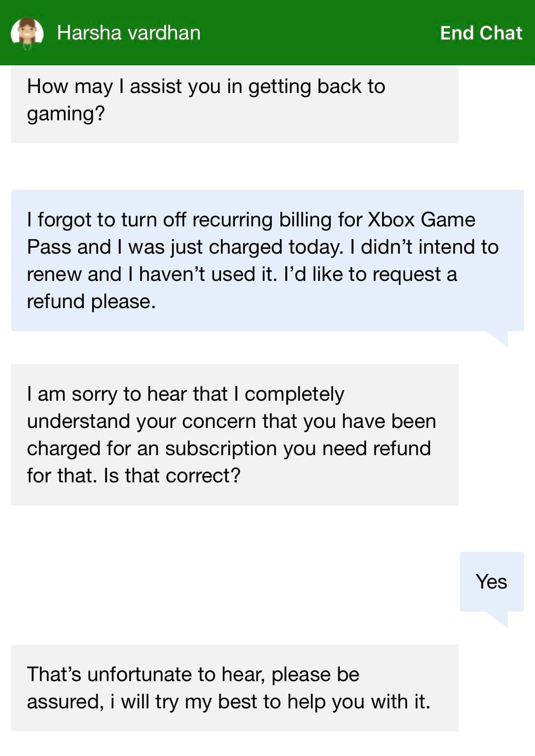Click the agent avatar icon

[x=27, y=33]
